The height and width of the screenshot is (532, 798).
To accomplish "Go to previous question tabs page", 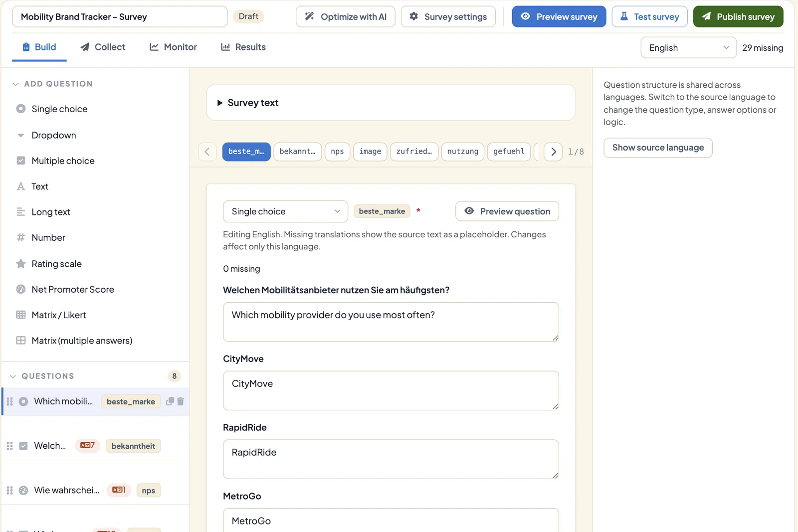I will [x=207, y=152].
